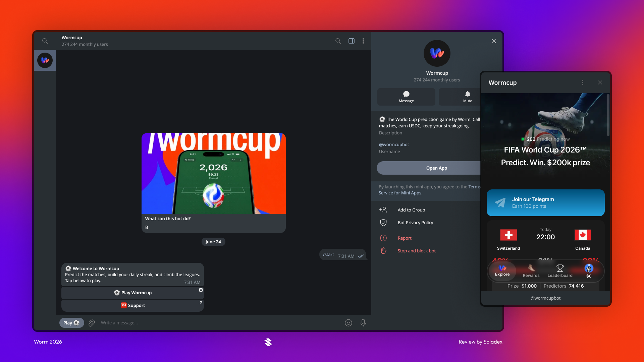Click the stop hand icon
Screen dimensions: 644x362
click(x=383, y=251)
